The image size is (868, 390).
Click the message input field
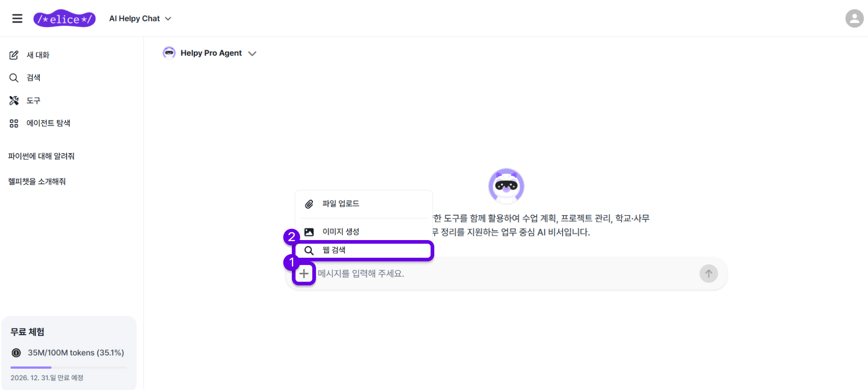[x=503, y=274]
